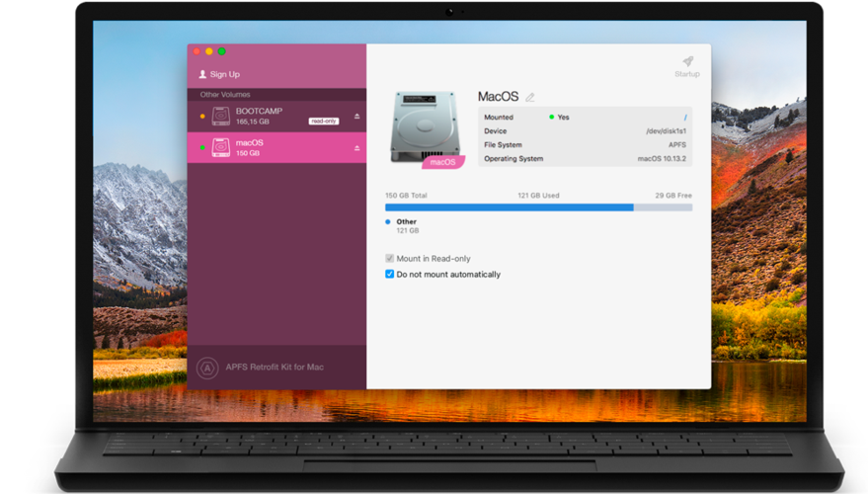868x494 pixels.
Task: Click the macOS disk icon in sidebar
Action: 221,148
